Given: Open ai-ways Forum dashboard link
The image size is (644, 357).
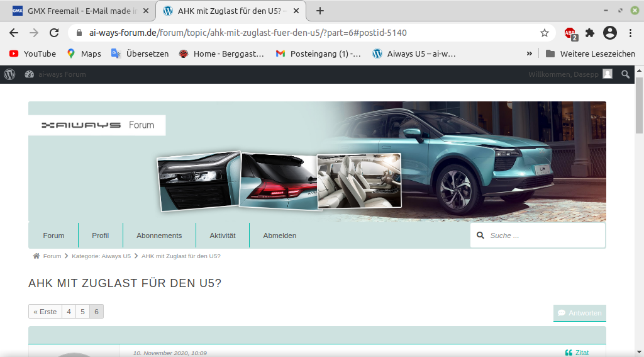Looking at the screenshot, I should pyautogui.click(x=55, y=74).
